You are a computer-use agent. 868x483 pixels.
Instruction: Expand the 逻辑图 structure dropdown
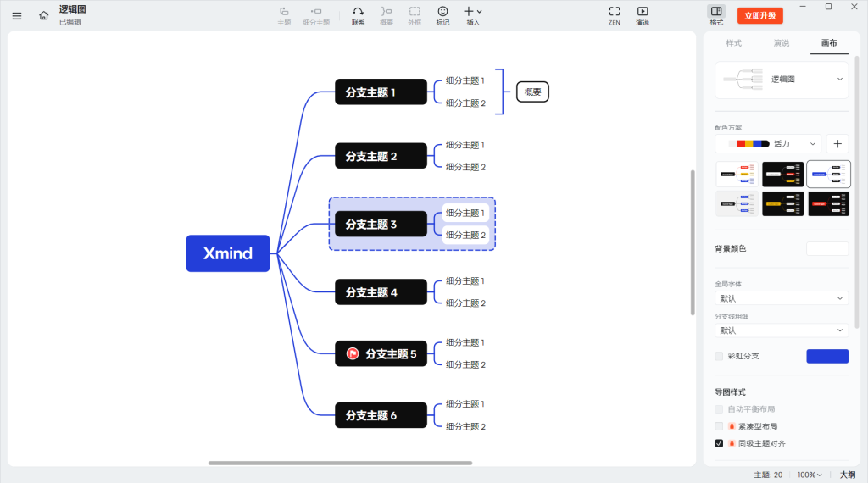[782, 80]
